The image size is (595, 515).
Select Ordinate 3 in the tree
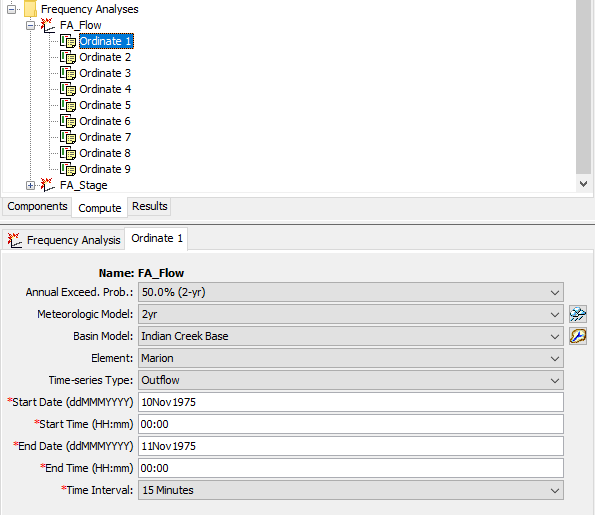pyautogui.click(x=105, y=73)
